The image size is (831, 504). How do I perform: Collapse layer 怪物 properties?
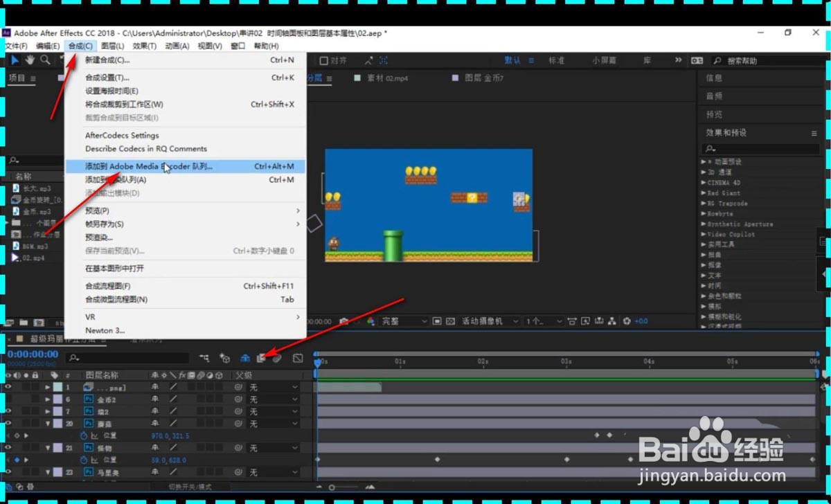coord(48,448)
